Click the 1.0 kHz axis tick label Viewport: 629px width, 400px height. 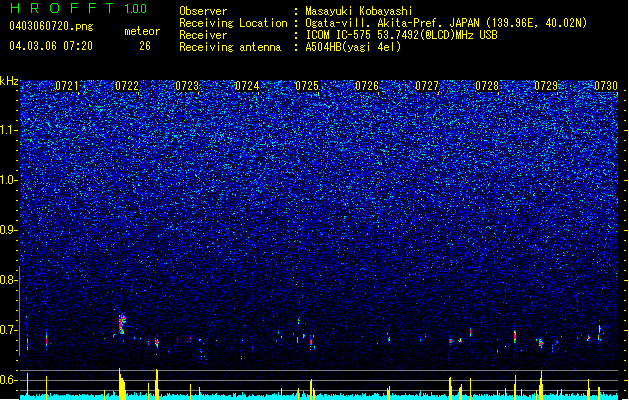9,180
